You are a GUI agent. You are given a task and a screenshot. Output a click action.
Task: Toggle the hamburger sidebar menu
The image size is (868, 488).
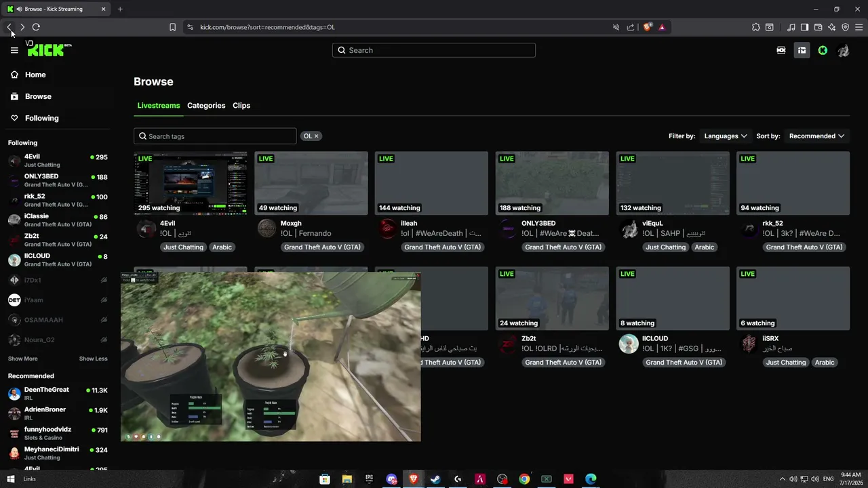pos(14,50)
